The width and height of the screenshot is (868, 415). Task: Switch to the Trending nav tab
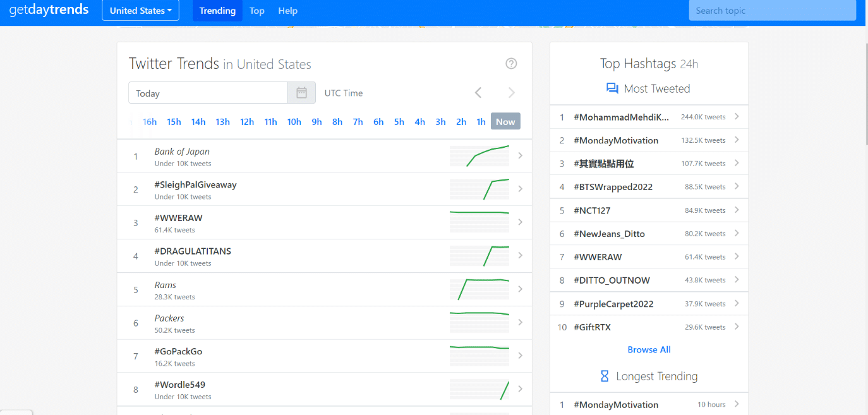[217, 11]
